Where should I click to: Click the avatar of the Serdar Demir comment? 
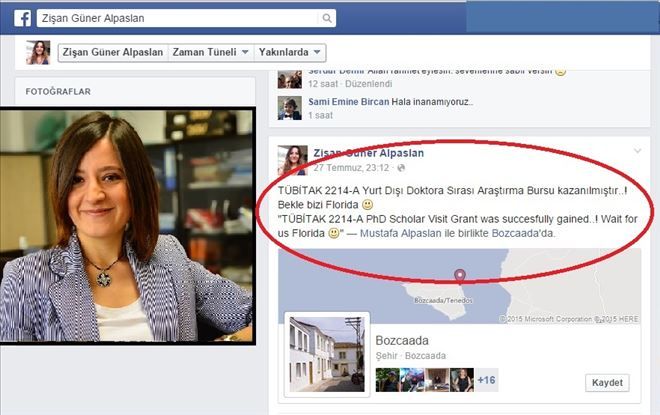pos(290,79)
